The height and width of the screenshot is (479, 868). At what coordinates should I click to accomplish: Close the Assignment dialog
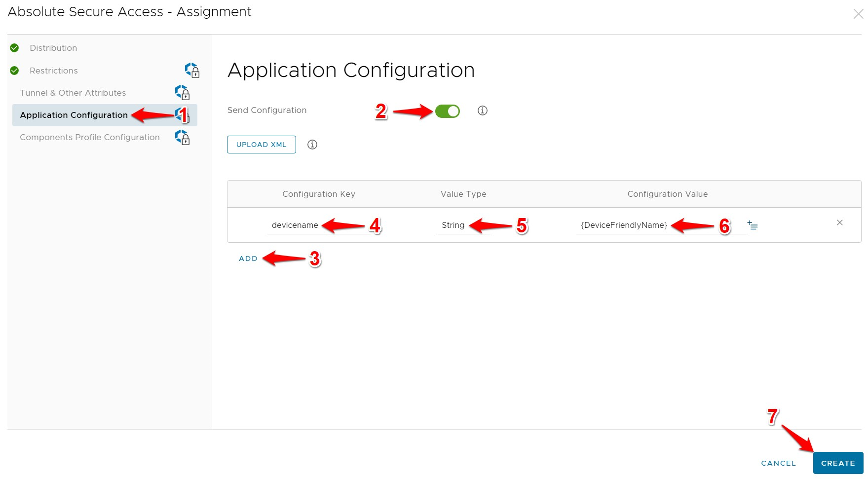(x=858, y=14)
